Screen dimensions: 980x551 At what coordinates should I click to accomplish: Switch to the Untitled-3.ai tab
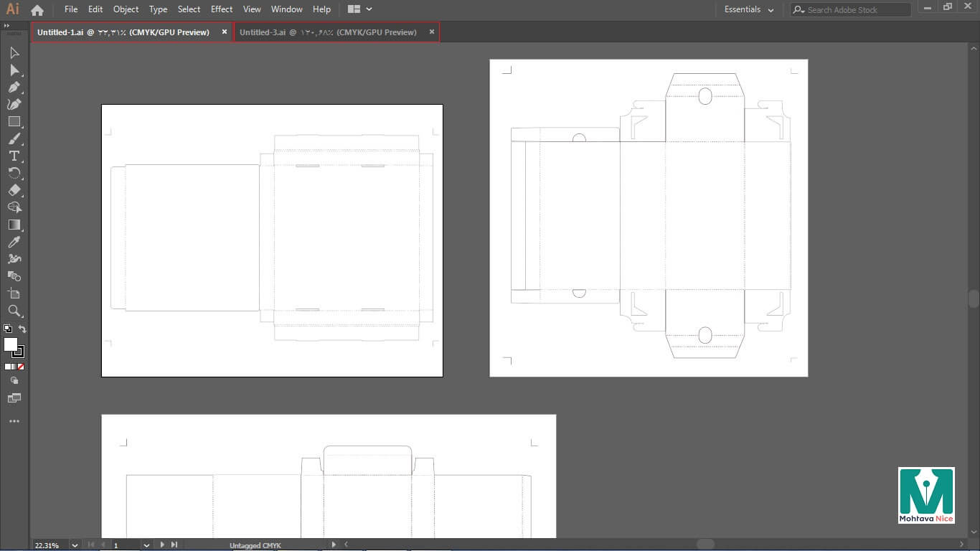pyautogui.click(x=328, y=32)
